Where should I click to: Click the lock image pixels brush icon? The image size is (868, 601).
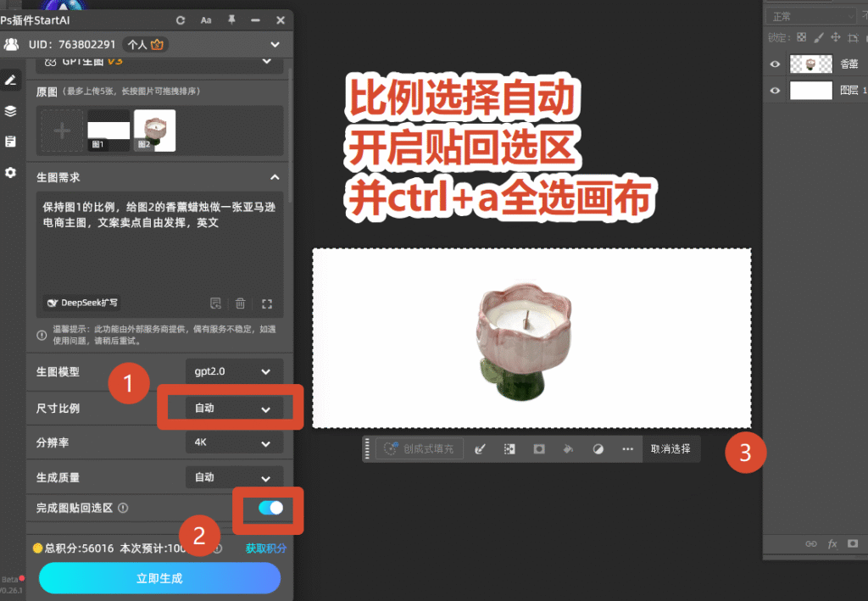click(819, 37)
